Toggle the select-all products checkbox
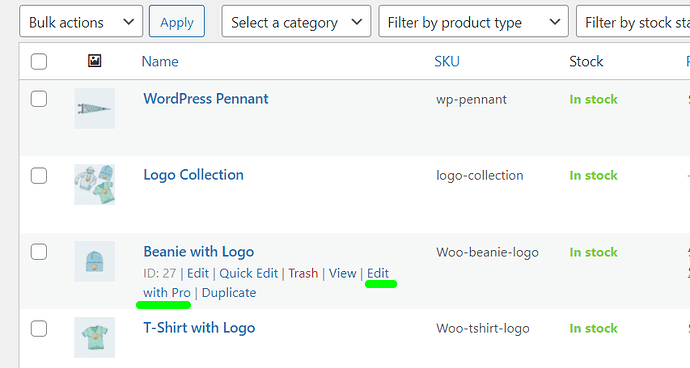Viewport: 690px width, 368px height. point(39,62)
